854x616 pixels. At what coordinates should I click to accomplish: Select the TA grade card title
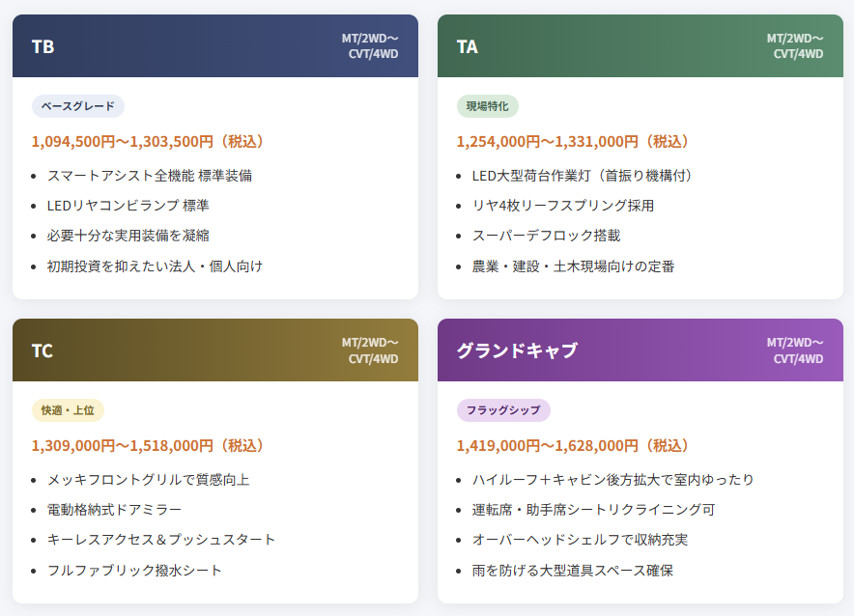point(468,46)
